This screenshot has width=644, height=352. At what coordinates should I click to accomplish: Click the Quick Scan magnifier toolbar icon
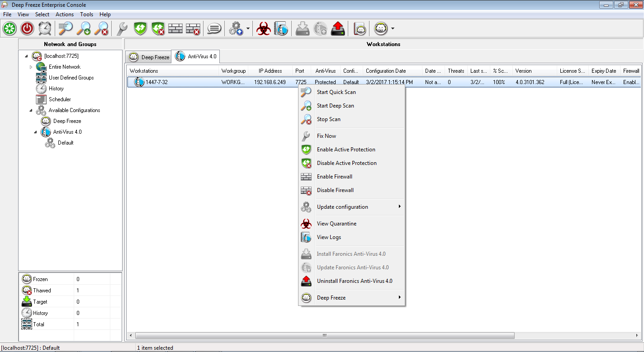(66, 28)
